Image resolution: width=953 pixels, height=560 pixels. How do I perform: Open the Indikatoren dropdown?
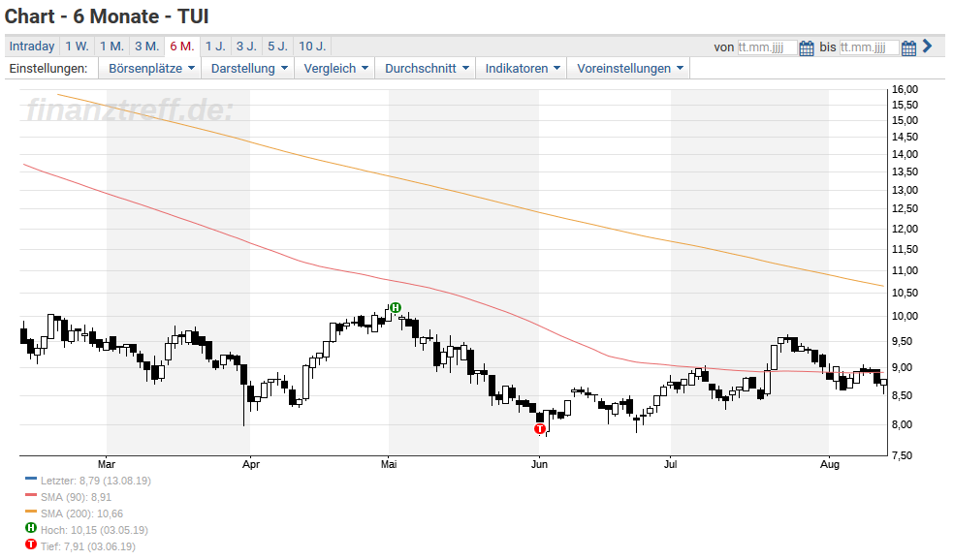522,68
